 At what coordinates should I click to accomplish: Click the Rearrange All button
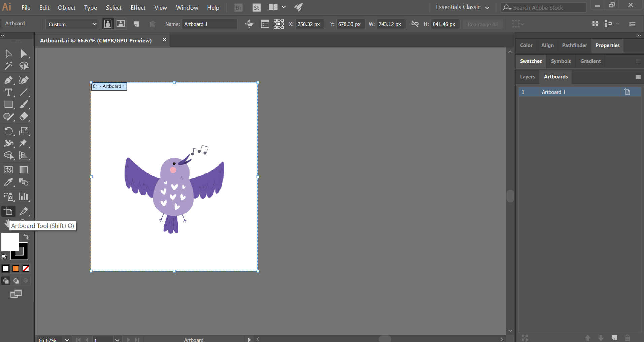[482, 24]
